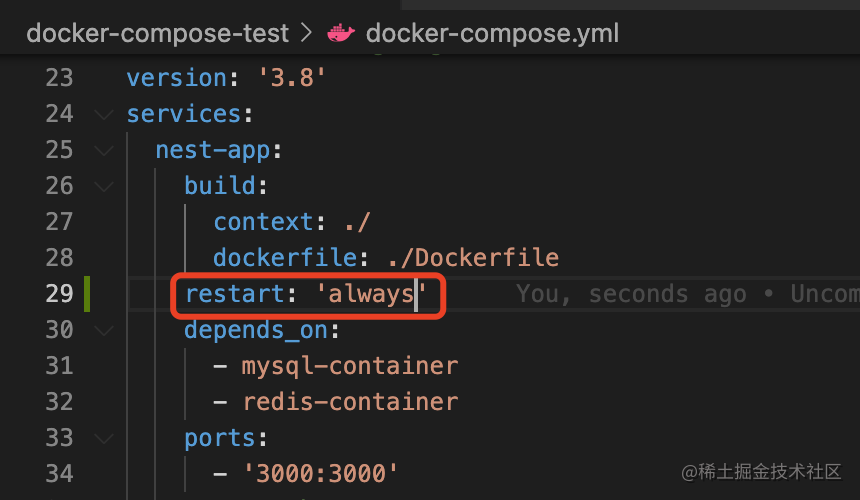Screen dimensions: 860x500
Task: Collapse depends_on fold arrow at line 30
Action: click(x=104, y=330)
